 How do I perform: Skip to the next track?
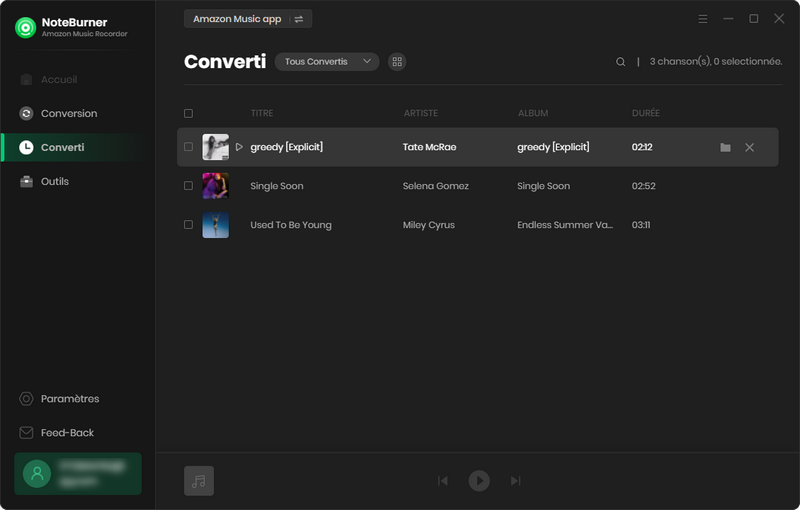tap(515, 480)
